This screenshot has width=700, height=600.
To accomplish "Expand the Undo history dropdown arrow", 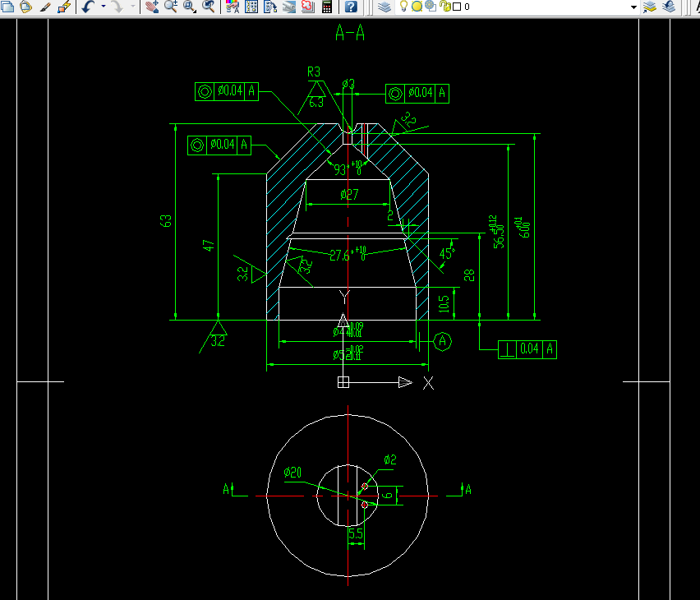I will (104, 7).
